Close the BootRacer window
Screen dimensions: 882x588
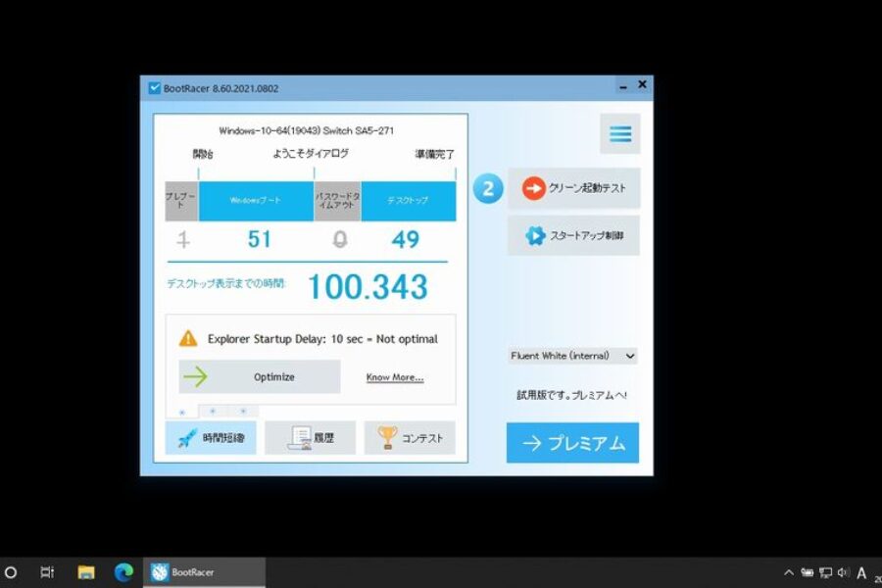click(x=642, y=84)
